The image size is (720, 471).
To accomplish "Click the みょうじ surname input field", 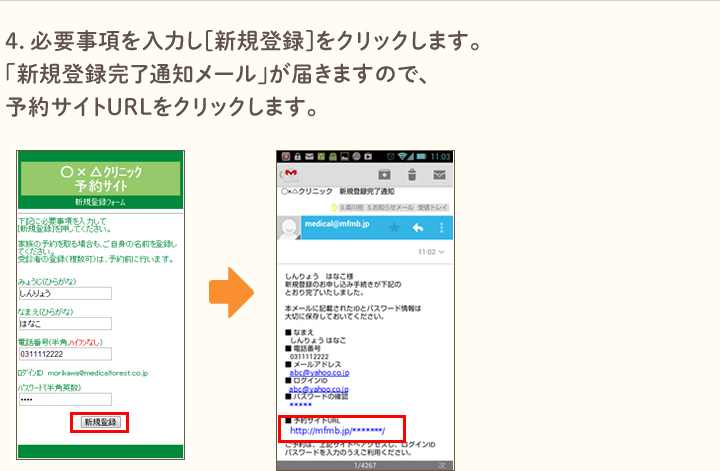I will (x=64, y=294).
